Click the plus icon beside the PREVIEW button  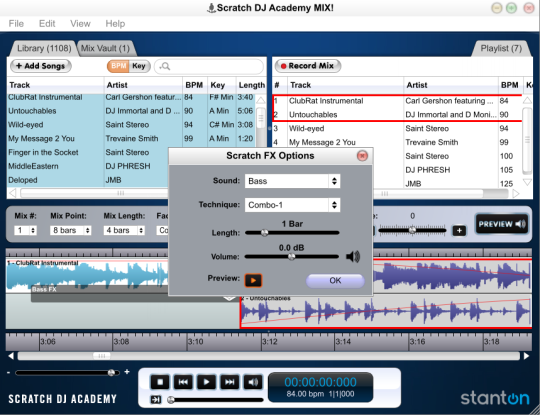(x=459, y=230)
